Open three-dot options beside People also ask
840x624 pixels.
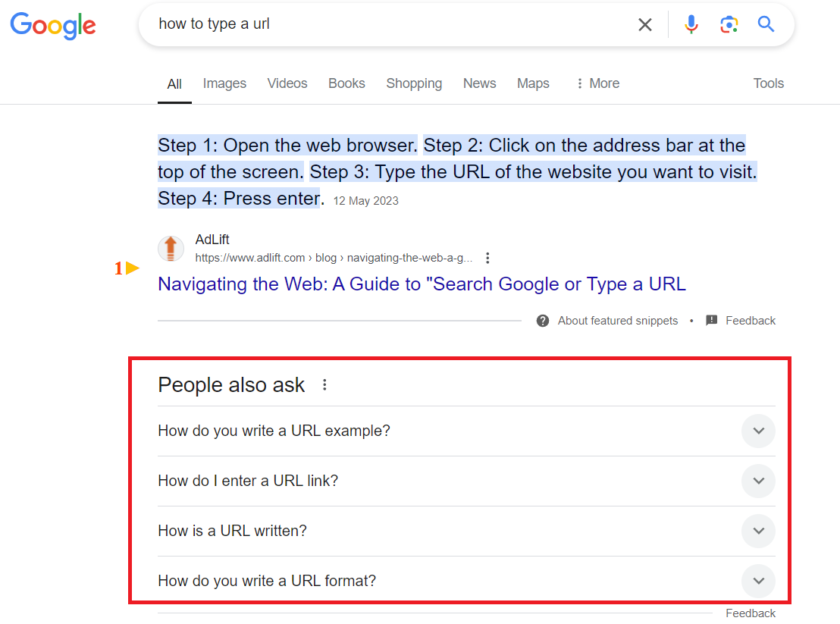324,384
